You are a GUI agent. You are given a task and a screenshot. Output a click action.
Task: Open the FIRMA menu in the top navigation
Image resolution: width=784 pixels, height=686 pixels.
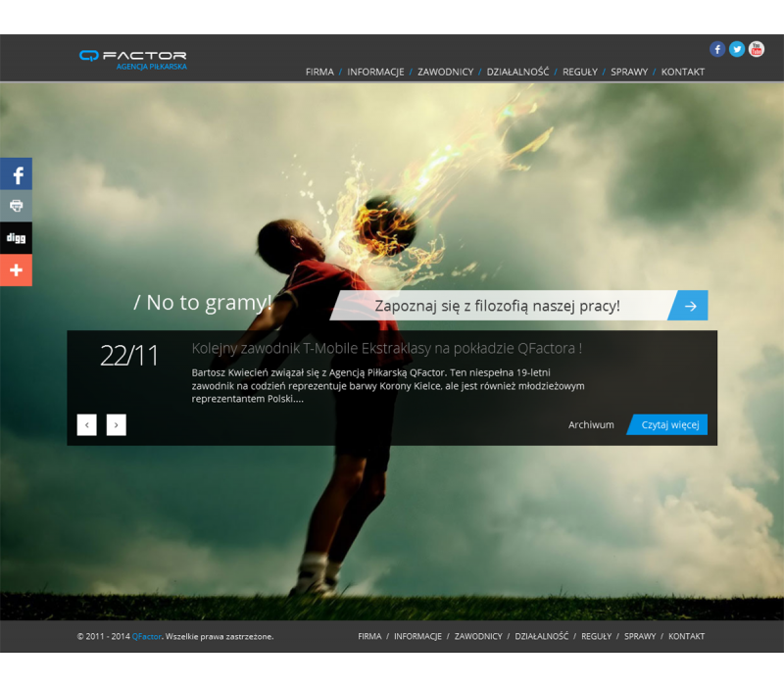[x=319, y=72]
